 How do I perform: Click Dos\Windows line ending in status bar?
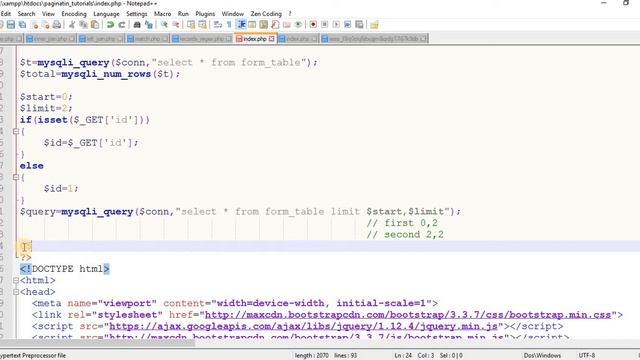pyautogui.click(x=542, y=356)
